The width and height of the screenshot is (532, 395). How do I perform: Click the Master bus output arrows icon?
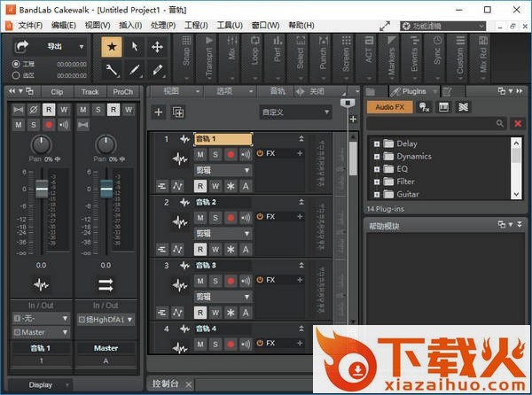[x=106, y=285]
